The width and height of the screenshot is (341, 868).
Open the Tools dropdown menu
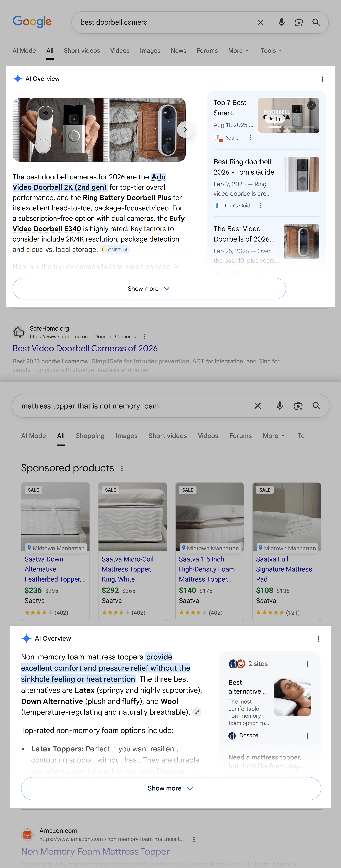click(x=271, y=51)
